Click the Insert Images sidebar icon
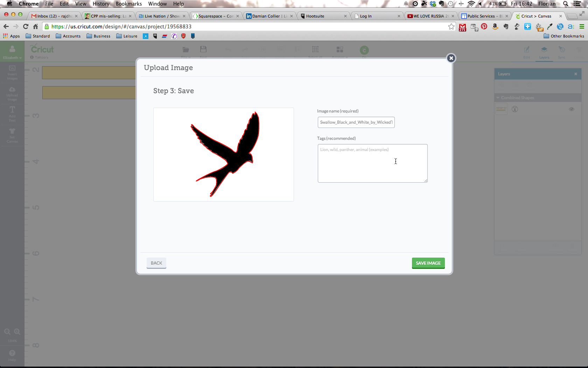588x368 pixels. pos(12,72)
